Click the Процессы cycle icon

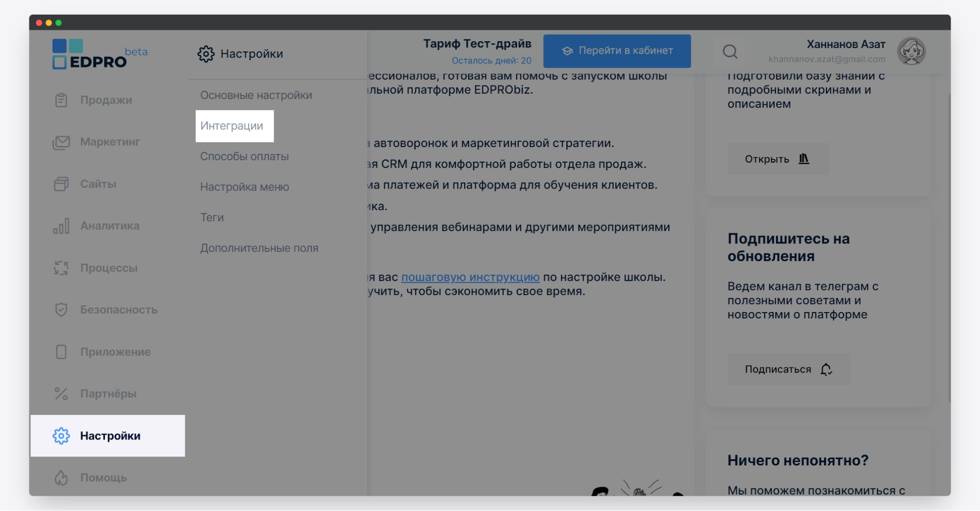point(61,268)
